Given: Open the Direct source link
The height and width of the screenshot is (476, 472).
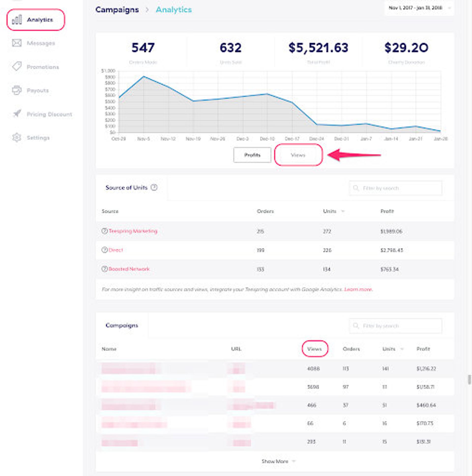Looking at the screenshot, I should point(116,250).
